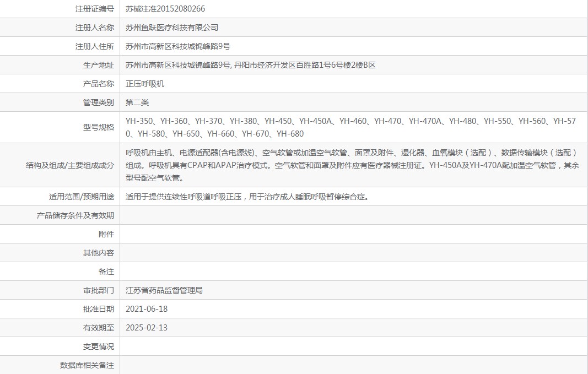
Task: Select intended use text 适用于提供连续性呼吸道呼吸正压
Action: [x=247, y=197]
